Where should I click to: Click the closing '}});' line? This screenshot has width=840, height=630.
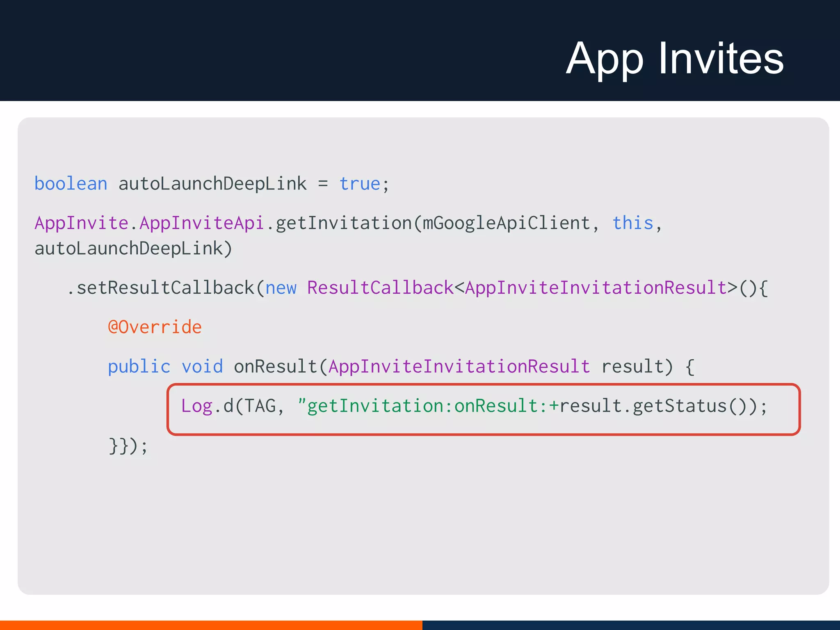click(x=128, y=446)
